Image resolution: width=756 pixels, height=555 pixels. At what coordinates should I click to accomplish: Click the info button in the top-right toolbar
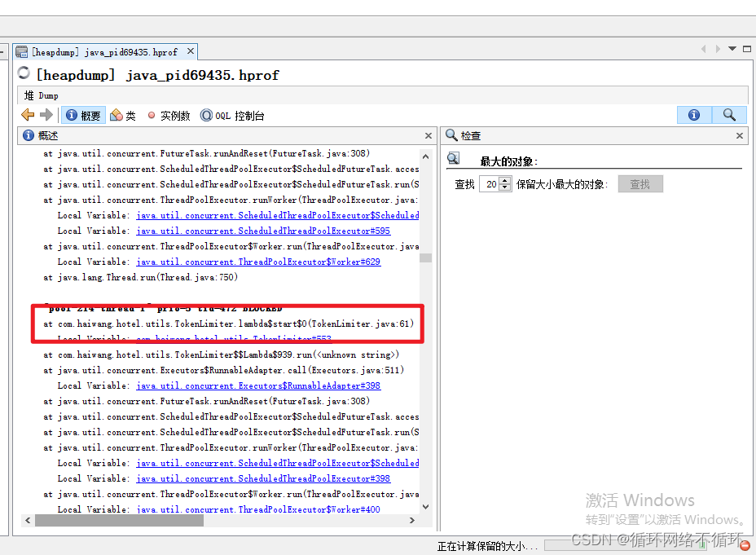(x=692, y=115)
